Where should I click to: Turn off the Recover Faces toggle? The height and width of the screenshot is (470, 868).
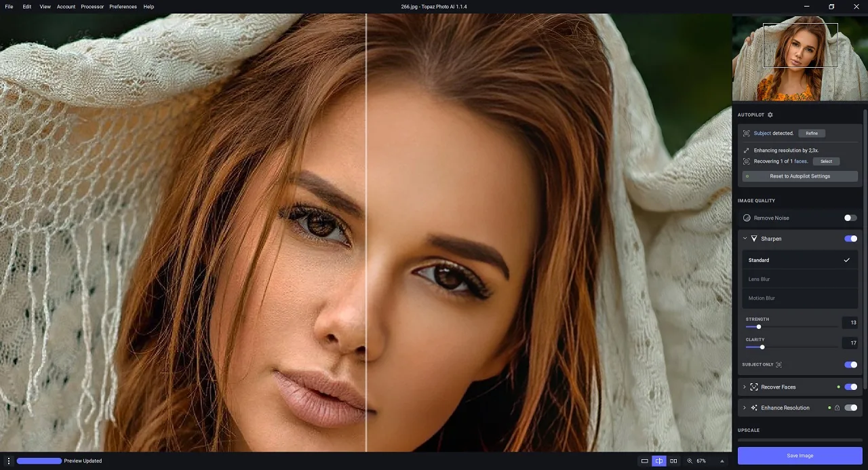point(850,387)
